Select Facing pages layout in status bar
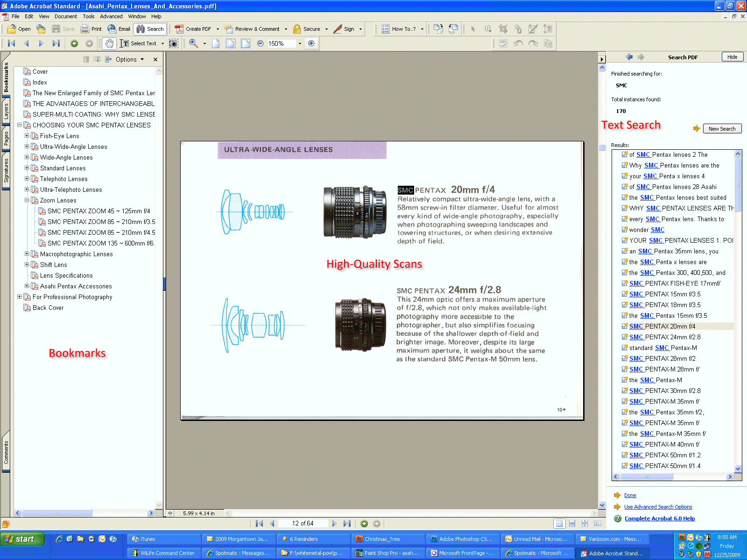The height and width of the screenshot is (560, 747). tap(597, 524)
